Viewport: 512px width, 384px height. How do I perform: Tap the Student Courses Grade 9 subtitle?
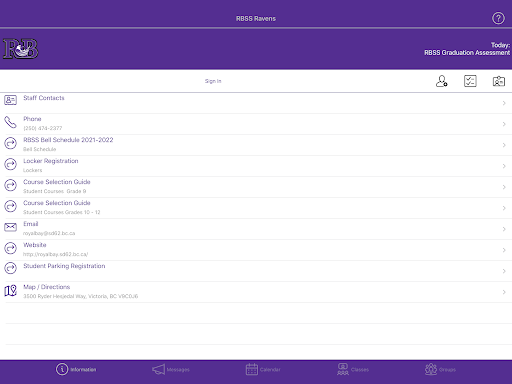tap(55, 191)
